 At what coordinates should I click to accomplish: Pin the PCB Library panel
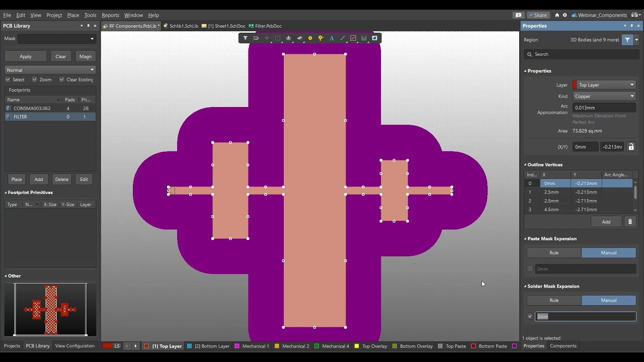click(x=88, y=26)
